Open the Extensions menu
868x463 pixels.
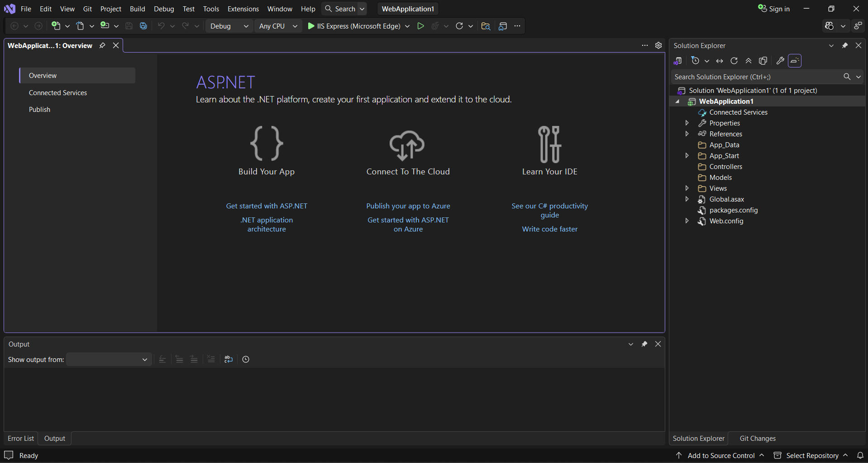click(x=243, y=9)
